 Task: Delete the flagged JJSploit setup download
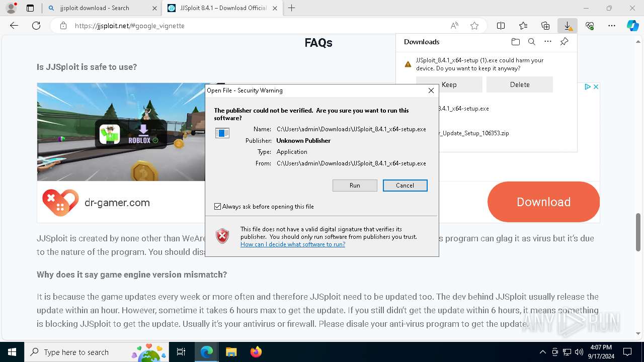click(x=519, y=84)
